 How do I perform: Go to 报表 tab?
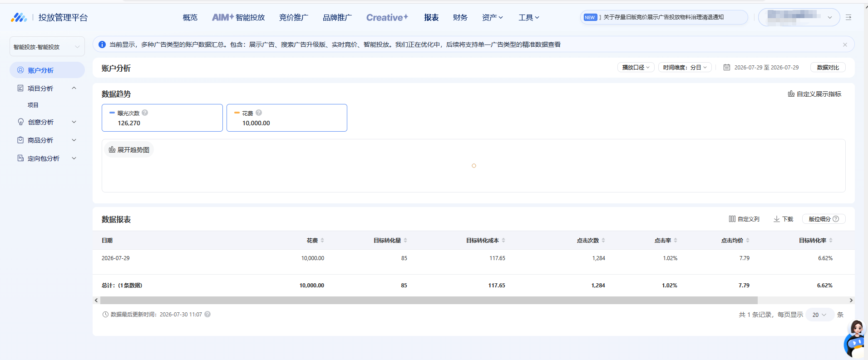click(431, 17)
